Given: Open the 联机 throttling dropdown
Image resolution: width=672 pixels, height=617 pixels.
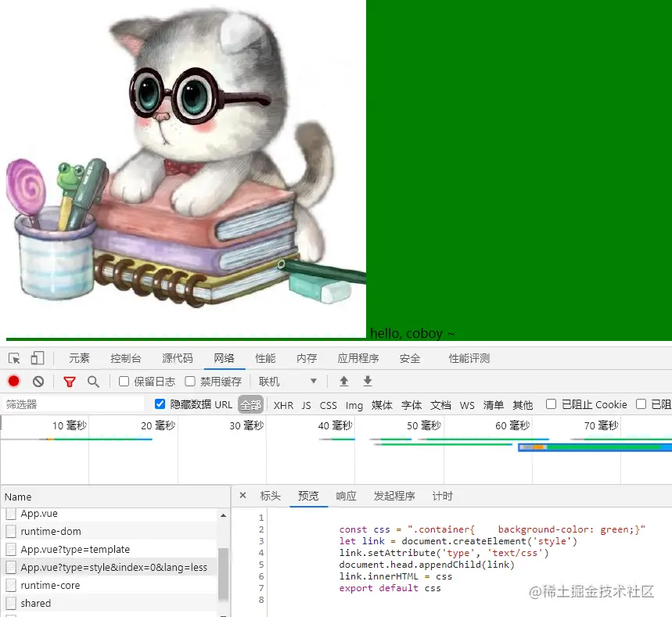Looking at the screenshot, I should (x=288, y=382).
